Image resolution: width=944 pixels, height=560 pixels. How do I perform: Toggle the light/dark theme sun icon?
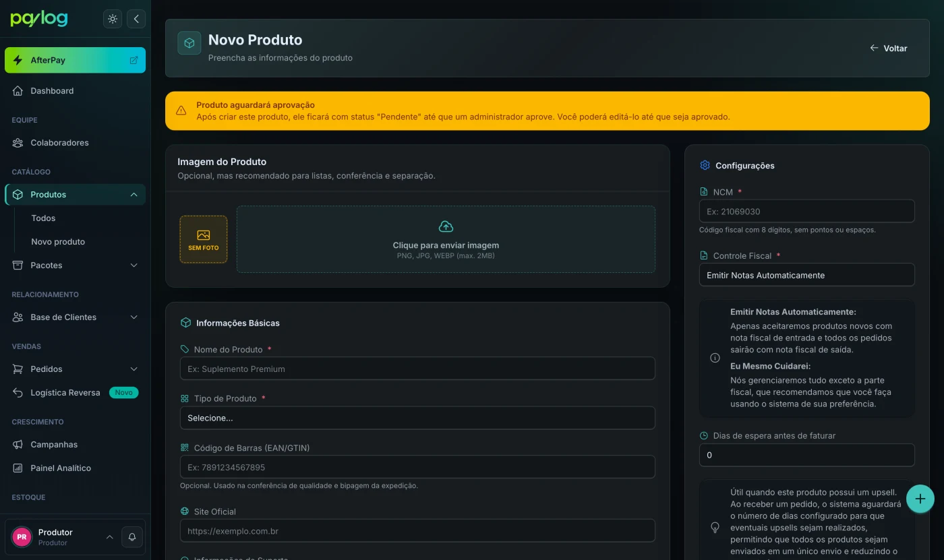(x=113, y=19)
